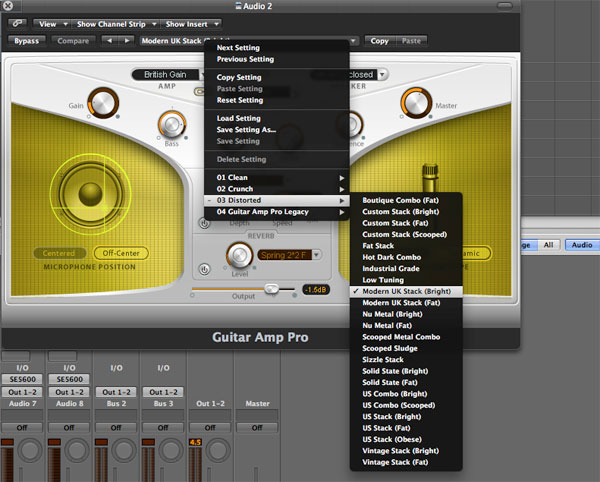600x482 pixels.
Task: Select Nu Metal (Bright) preset
Action: [406, 314]
